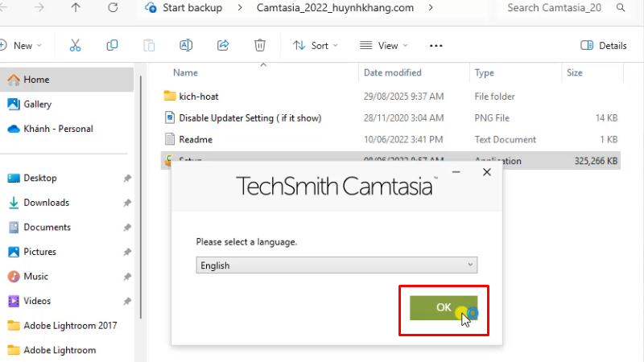The height and width of the screenshot is (362, 644).
Task: Refresh the current folder
Action: [x=113, y=7]
